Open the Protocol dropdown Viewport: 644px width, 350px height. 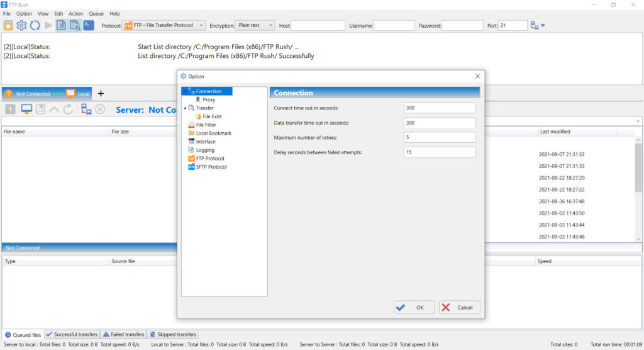(164, 26)
